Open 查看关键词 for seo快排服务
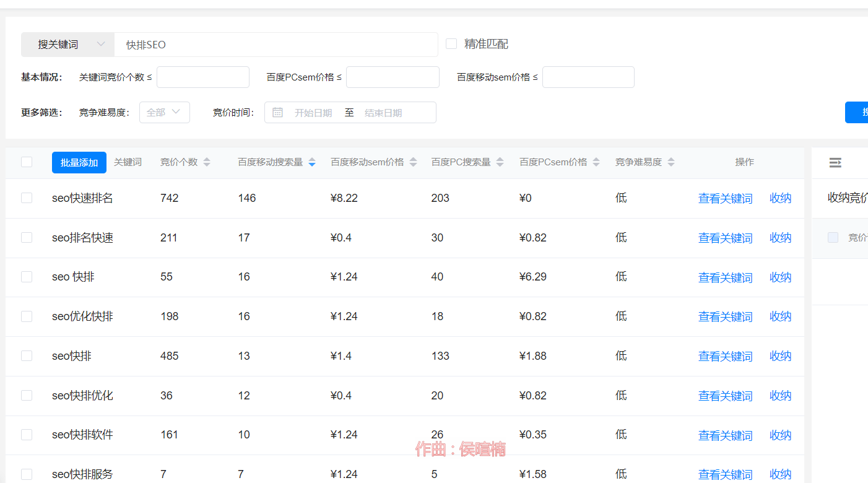 pyautogui.click(x=726, y=474)
